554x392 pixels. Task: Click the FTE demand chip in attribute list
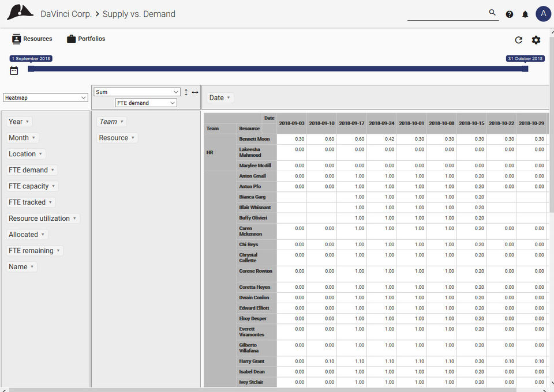pyautogui.click(x=31, y=171)
